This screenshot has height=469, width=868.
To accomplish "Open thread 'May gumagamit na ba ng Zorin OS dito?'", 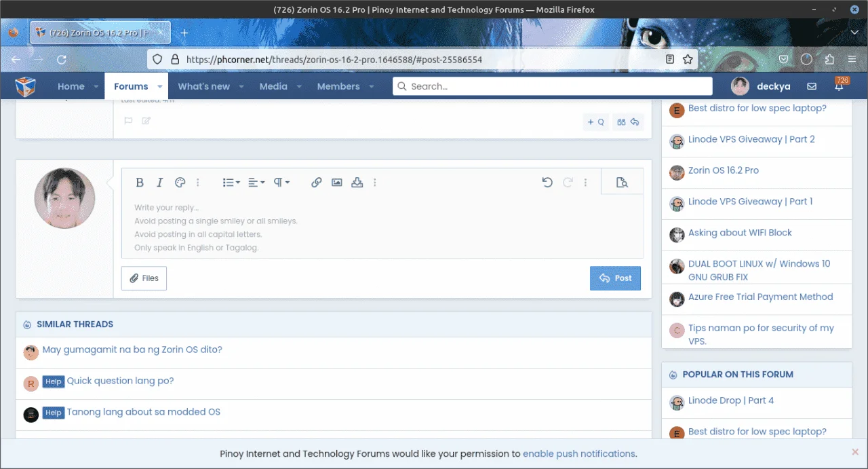I will [132, 350].
